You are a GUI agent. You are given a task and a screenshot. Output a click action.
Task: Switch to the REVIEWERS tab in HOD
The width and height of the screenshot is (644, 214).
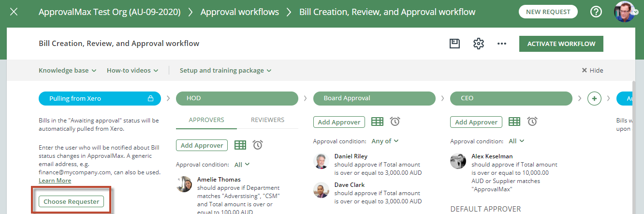(x=268, y=120)
